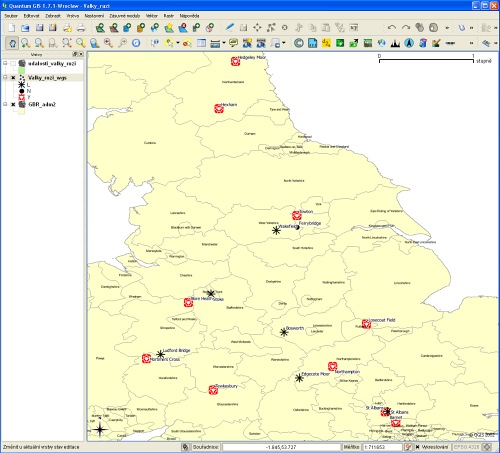Click the Zoom Last icon
Image resolution: width=500 pixels, height=453 pixels.
(x=108, y=43)
